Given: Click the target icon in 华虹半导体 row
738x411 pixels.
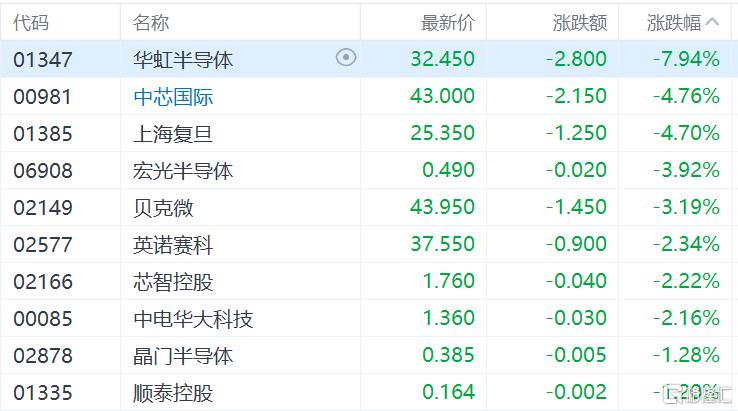Looking at the screenshot, I should tap(346, 58).
